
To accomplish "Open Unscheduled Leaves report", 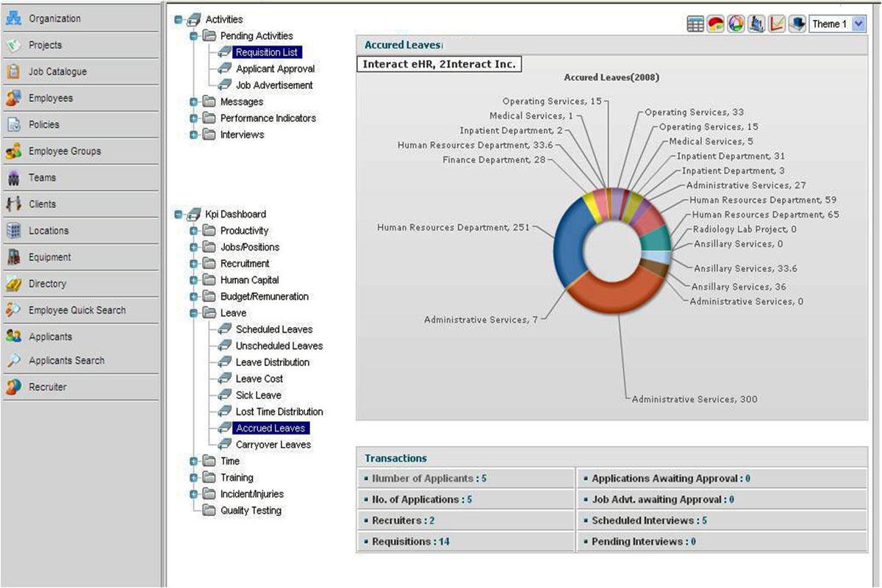I will (x=279, y=345).
